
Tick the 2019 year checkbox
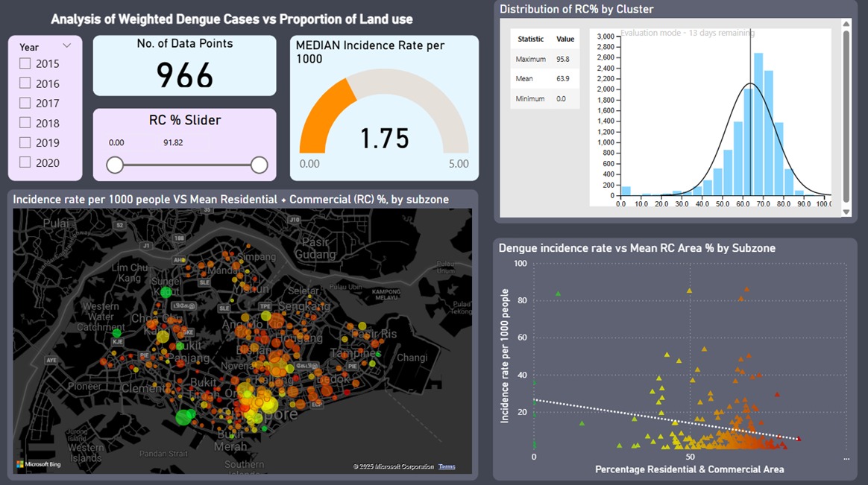point(25,143)
